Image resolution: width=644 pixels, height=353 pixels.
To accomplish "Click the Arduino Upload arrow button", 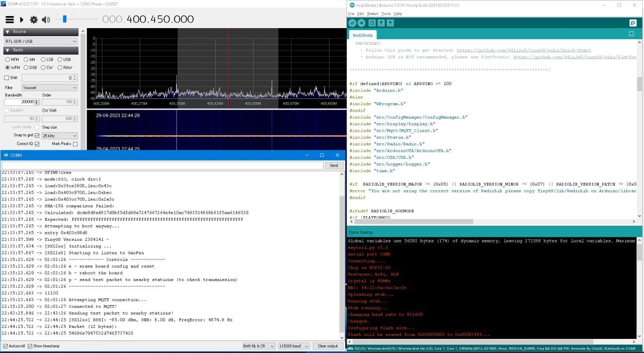I will tap(361, 23).
